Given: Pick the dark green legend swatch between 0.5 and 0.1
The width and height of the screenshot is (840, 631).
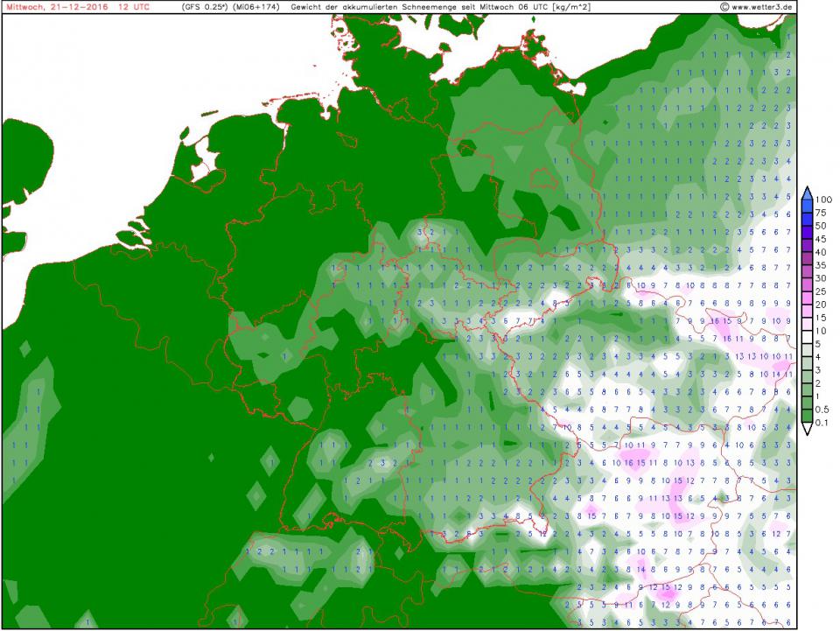Looking at the screenshot, I should (x=808, y=416).
